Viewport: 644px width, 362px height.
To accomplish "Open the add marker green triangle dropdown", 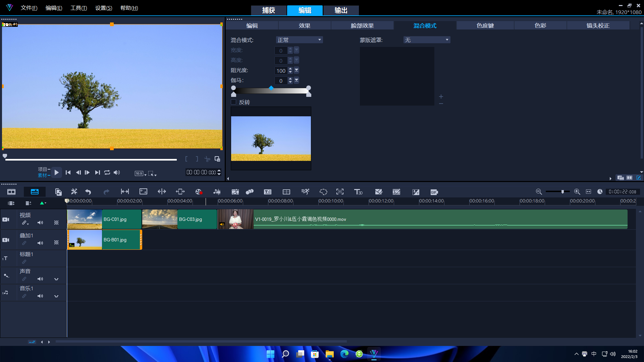I will tap(43, 203).
